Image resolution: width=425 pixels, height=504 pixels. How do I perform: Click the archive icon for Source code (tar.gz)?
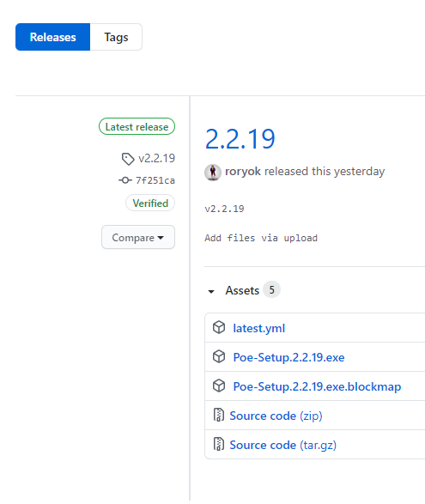tap(219, 444)
